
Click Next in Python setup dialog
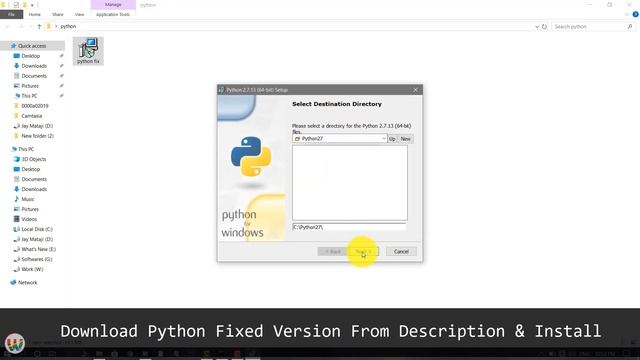(x=363, y=251)
